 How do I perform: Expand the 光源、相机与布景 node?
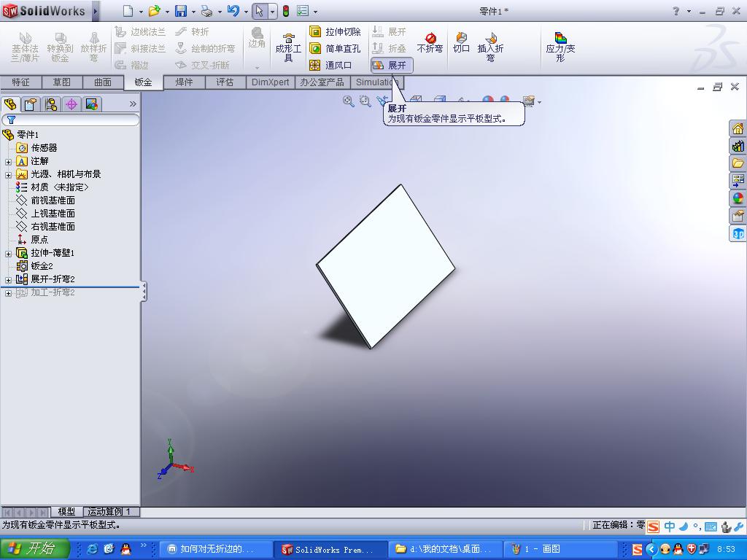tap(8, 175)
